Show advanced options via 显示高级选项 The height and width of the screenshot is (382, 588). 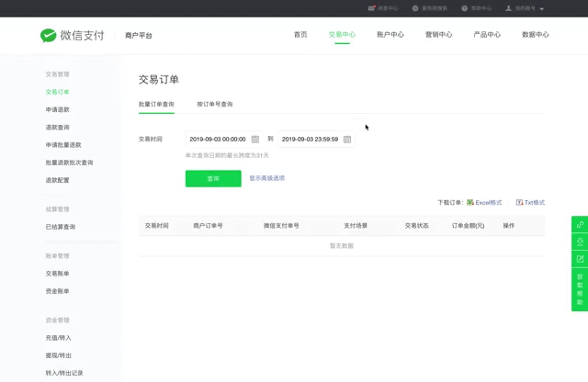click(267, 178)
